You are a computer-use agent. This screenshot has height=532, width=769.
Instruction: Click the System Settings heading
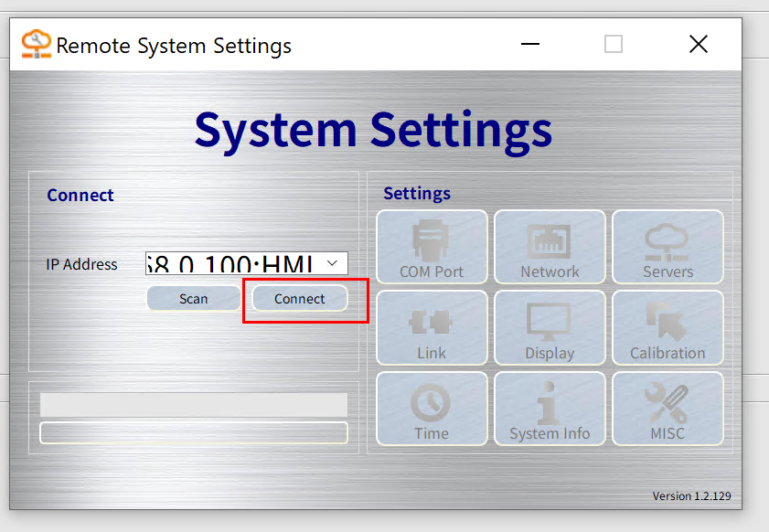coord(373,129)
